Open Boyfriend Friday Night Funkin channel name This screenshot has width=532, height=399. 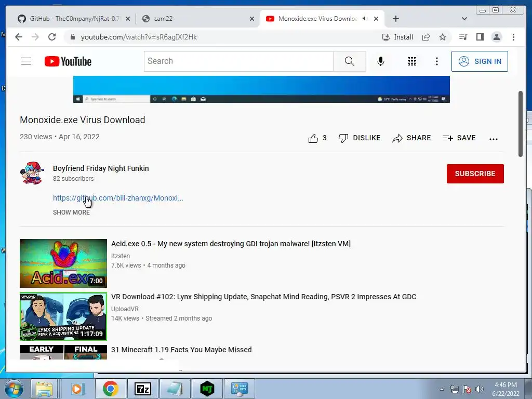pos(101,168)
